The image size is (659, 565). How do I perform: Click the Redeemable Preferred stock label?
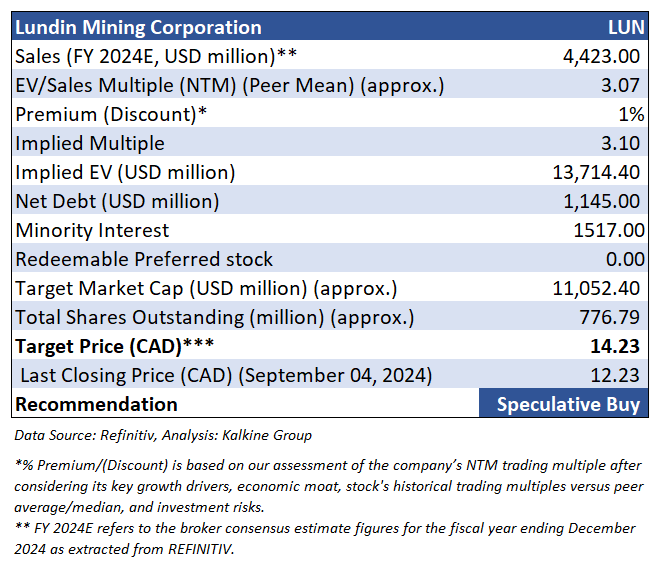(x=144, y=259)
